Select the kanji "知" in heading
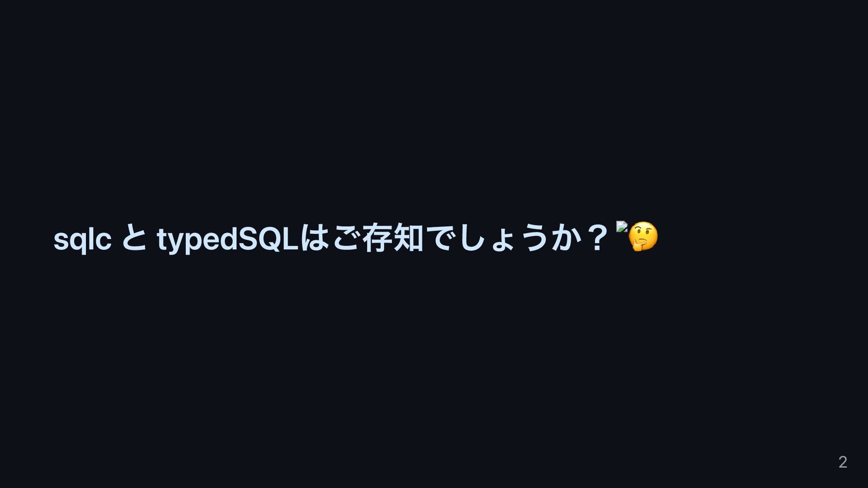This screenshot has width=868, height=488. click(409, 238)
